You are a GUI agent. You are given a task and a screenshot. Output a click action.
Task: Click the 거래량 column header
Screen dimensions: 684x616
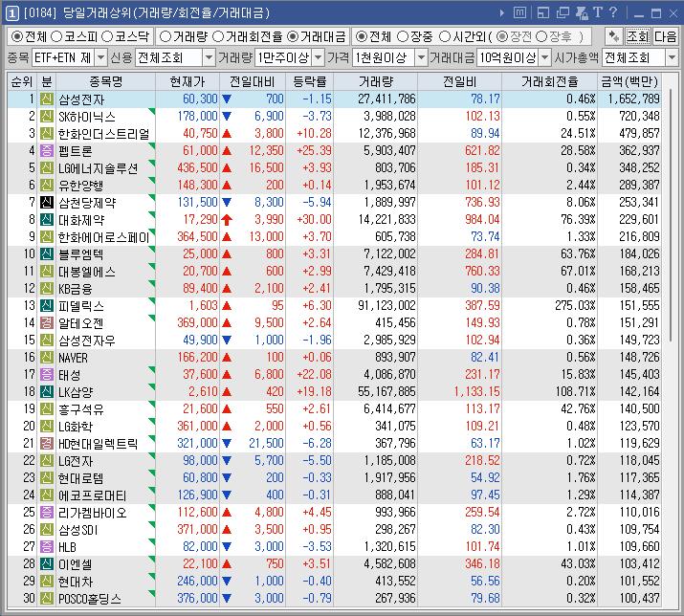(x=376, y=81)
